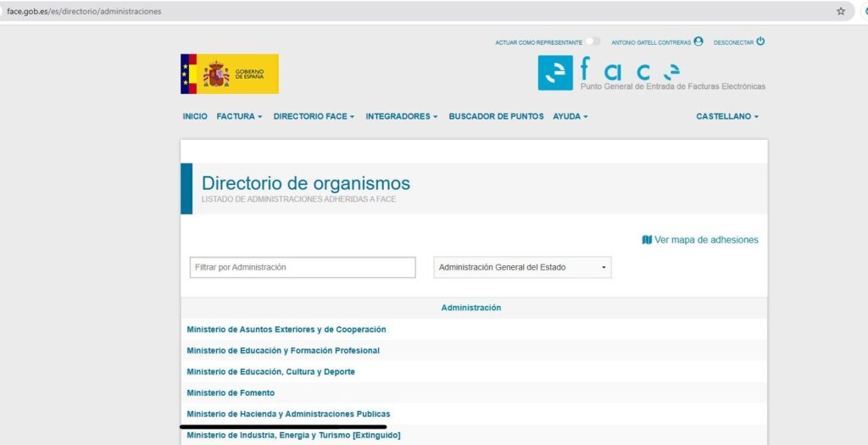Go to Inicio in the navigation bar
Viewport: 868px width, 445px height.
pyautogui.click(x=195, y=116)
